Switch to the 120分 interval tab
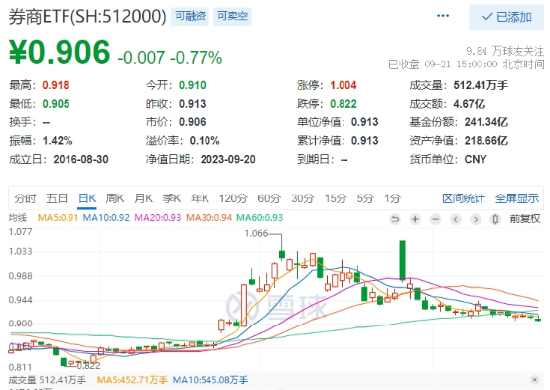This screenshot has width=550, height=390. tap(233, 199)
